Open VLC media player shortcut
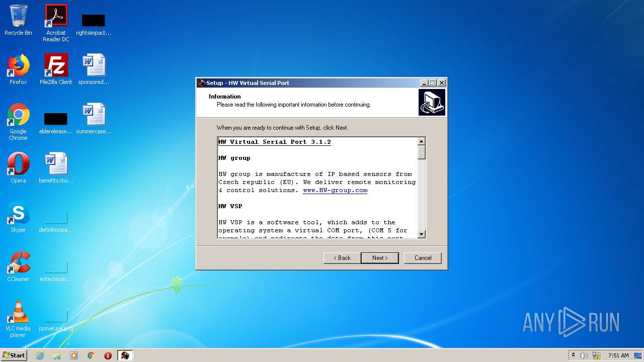 coord(18,319)
